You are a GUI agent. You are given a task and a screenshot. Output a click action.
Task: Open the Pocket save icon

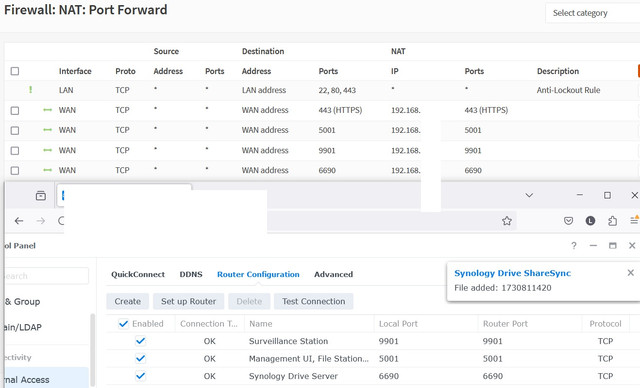click(568, 221)
